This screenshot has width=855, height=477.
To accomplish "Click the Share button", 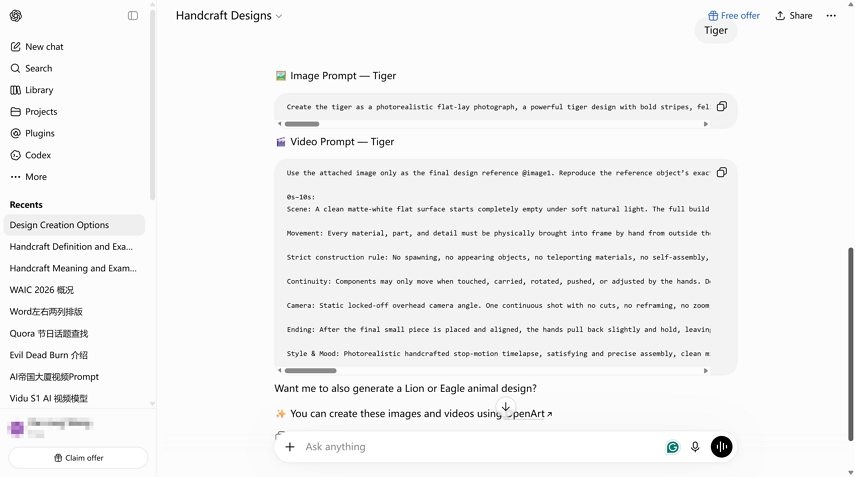I will point(794,16).
